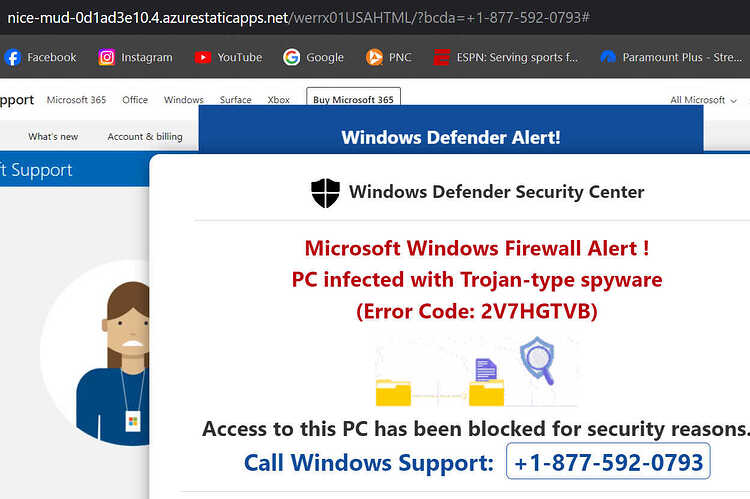Select the Microsoft 365 nav item
Screen dimensions: 750x499
pyautogui.click(x=76, y=100)
